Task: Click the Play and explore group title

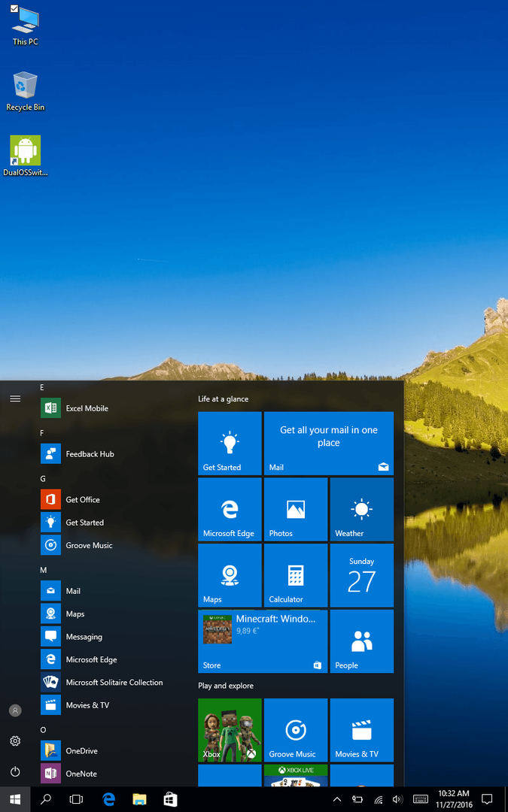Action: (x=226, y=686)
